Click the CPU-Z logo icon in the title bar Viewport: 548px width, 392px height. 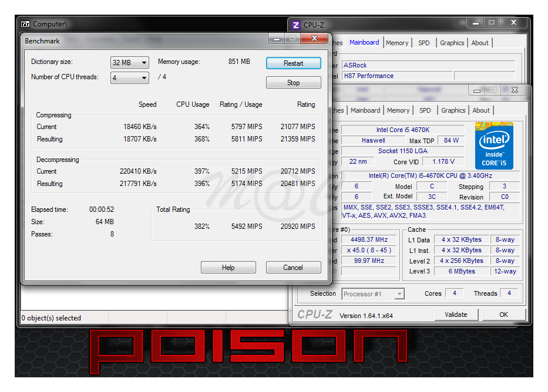tap(295, 25)
